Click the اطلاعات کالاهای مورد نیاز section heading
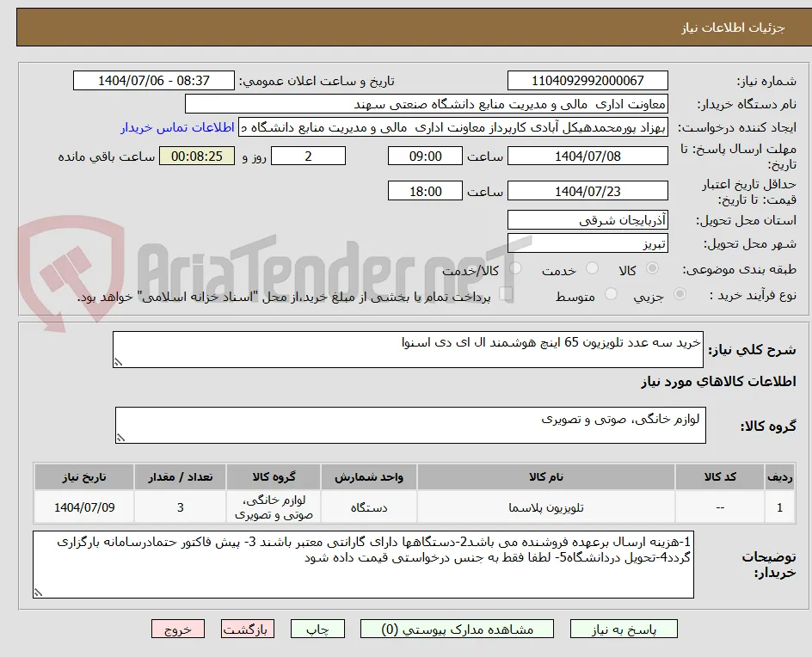 [x=718, y=382]
